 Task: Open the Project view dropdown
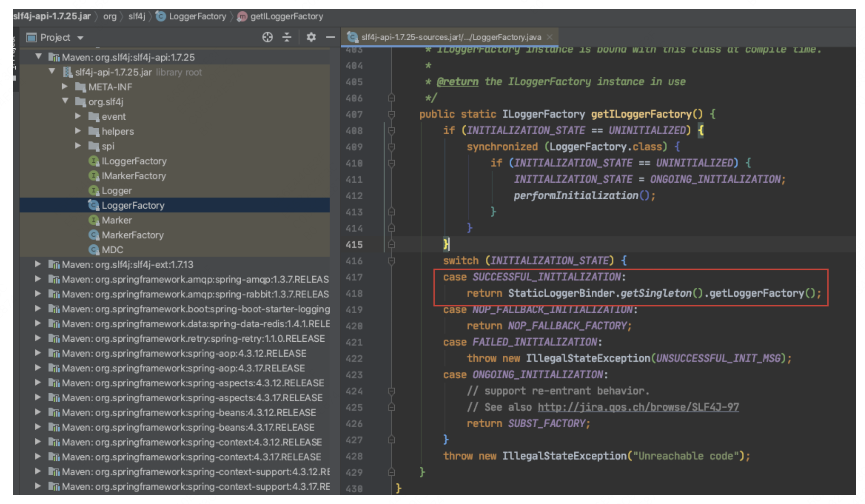[x=80, y=38]
